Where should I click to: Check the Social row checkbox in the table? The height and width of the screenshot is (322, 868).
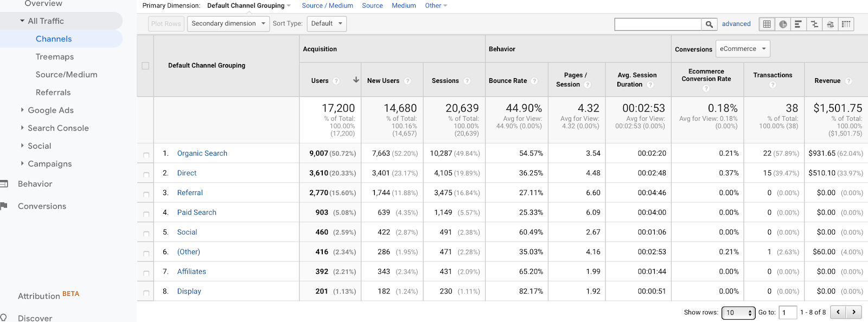tap(146, 234)
